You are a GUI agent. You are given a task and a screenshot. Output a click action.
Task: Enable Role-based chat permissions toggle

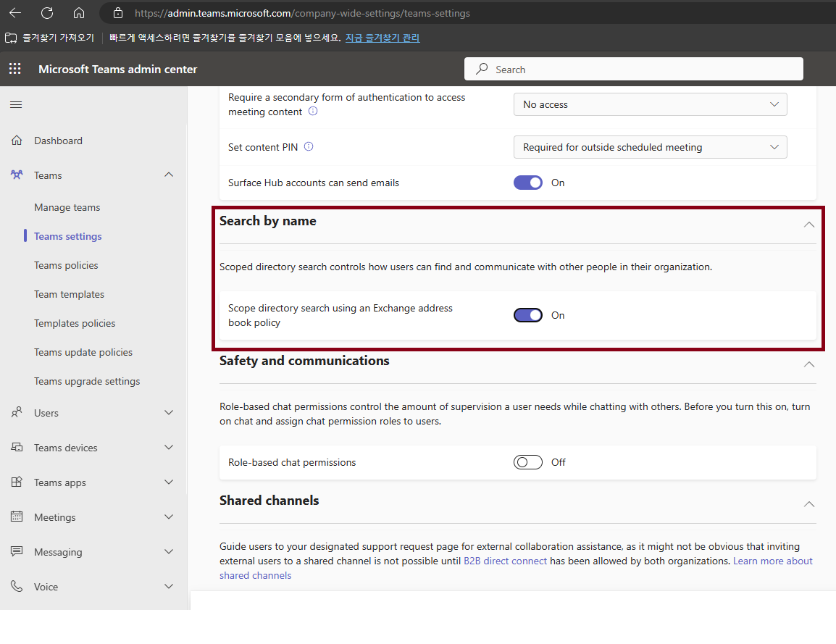click(x=528, y=462)
